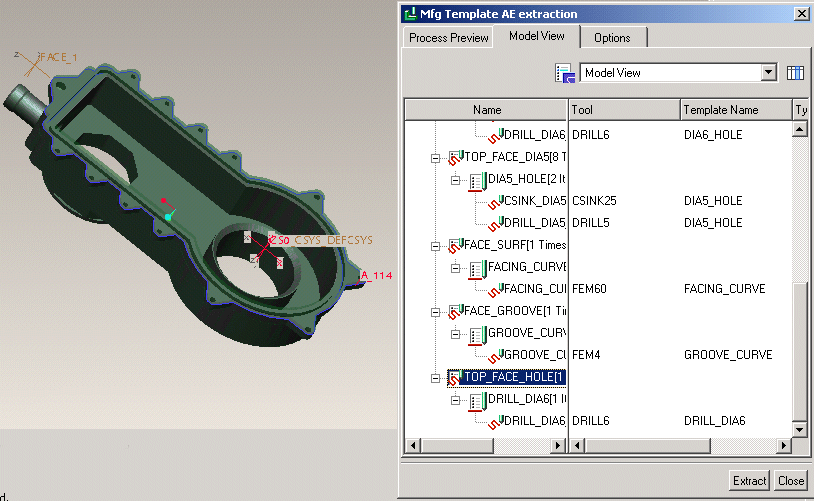This screenshot has height=501, width=814.
Task: Click the vertical scrollbar down arrow
Action: [799, 429]
